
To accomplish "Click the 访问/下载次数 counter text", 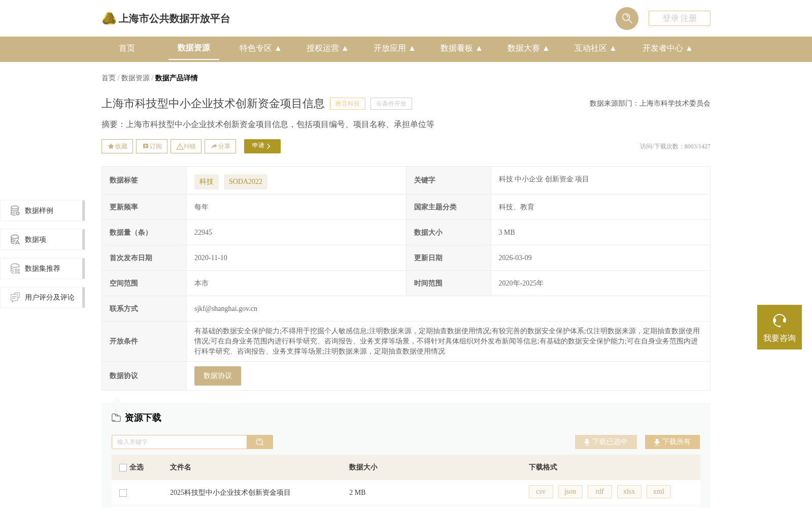I will click(x=675, y=146).
